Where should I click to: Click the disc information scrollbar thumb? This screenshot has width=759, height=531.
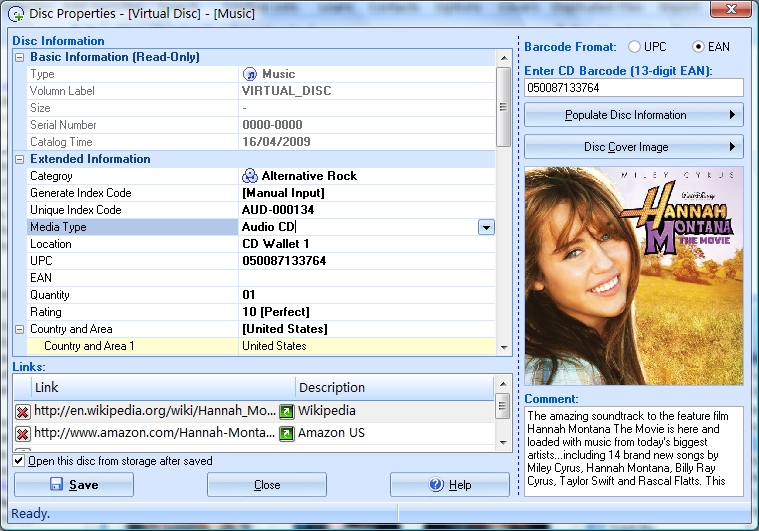coord(503,107)
